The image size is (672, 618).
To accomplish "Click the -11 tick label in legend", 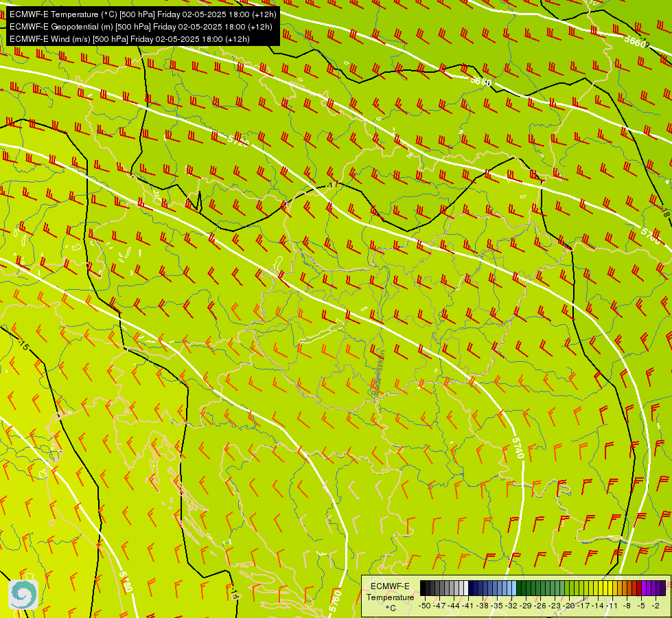I will (612, 606).
